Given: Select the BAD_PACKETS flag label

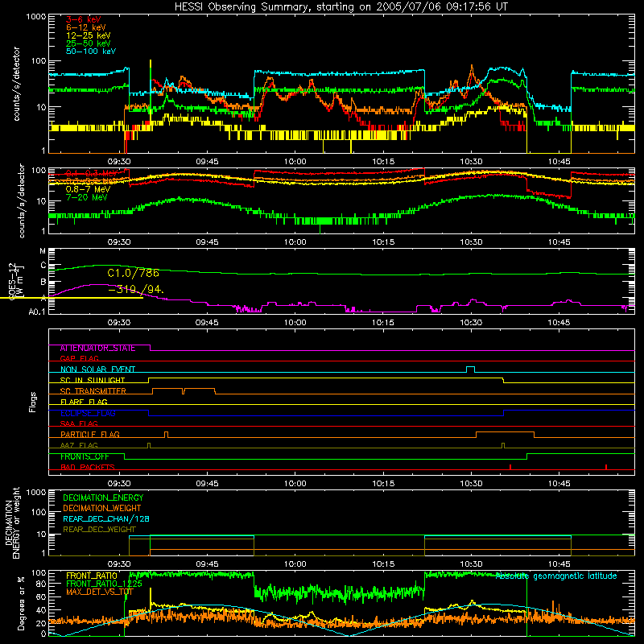Looking at the screenshot, I should [x=88, y=468].
